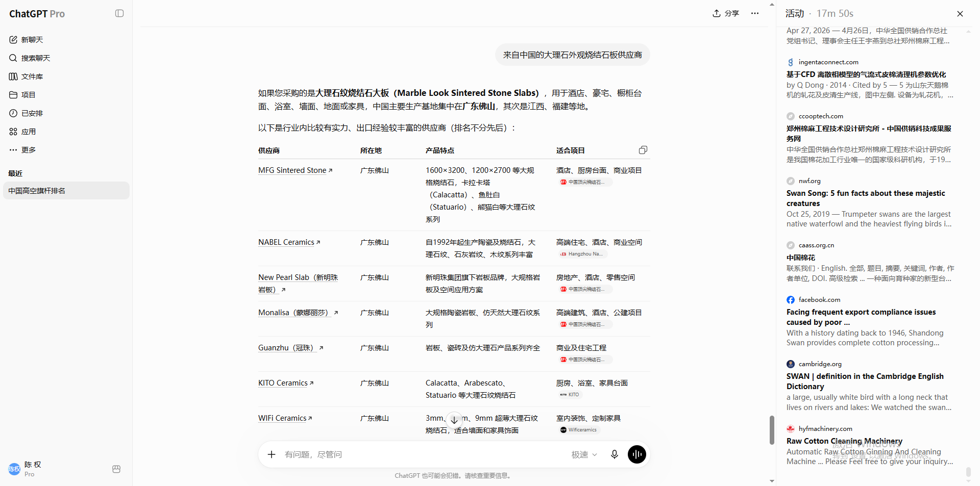Click the 供应商 column header
Viewport: 980px width, 486px height.
(269, 150)
